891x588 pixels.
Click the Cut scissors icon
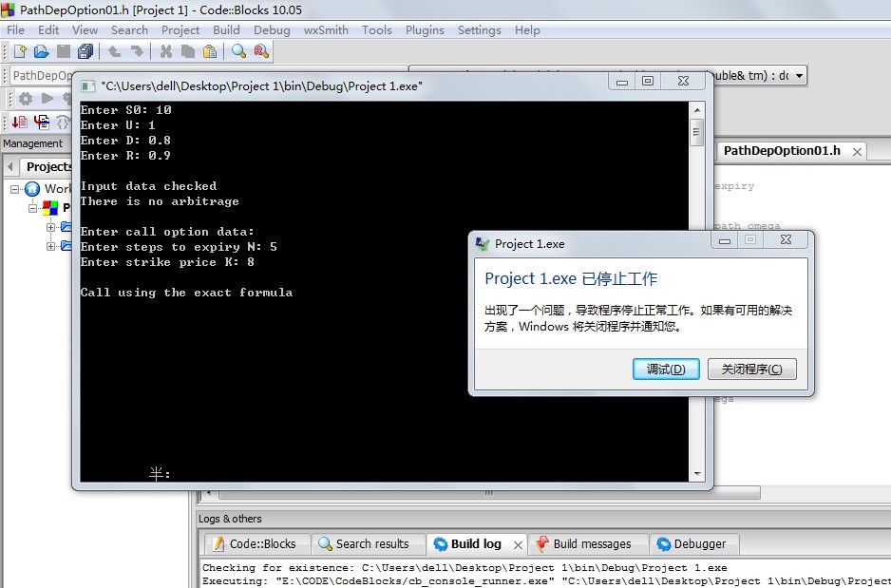click(166, 51)
